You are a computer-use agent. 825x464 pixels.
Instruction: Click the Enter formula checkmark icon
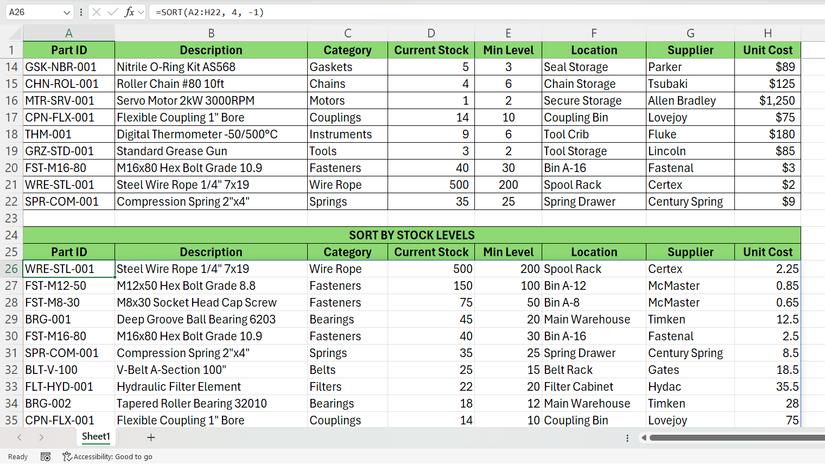click(111, 12)
